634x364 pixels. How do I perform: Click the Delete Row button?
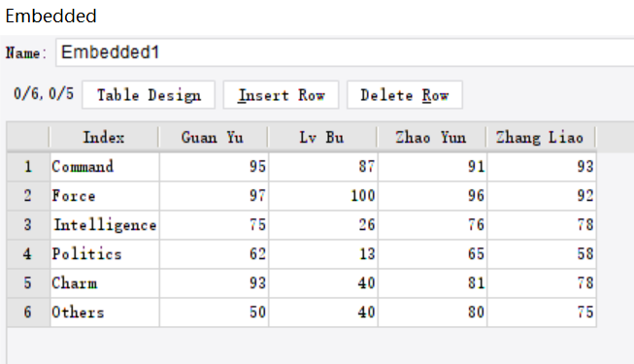coord(405,95)
